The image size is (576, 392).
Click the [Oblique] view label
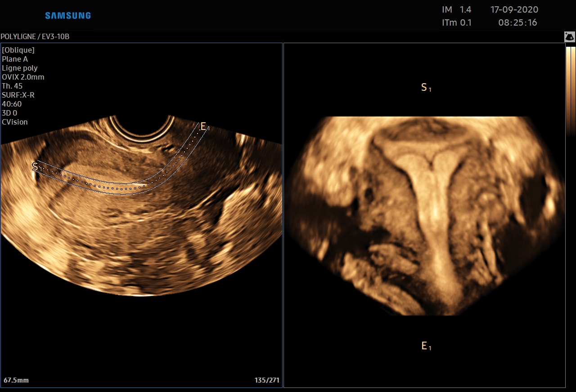pos(18,50)
